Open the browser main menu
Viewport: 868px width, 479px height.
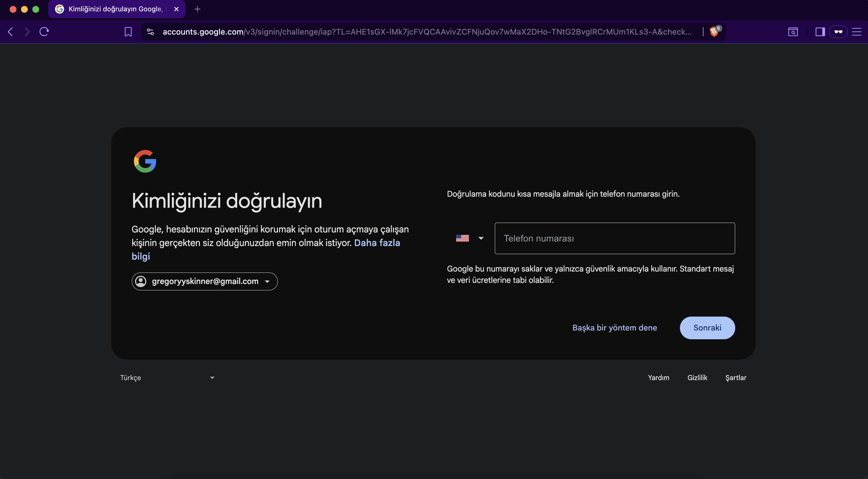pyautogui.click(x=857, y=32)
